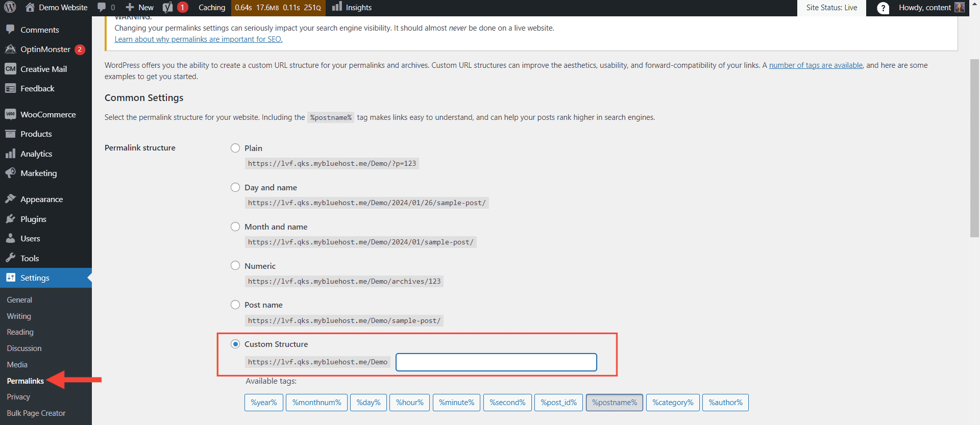980x425 pixels.
Task: Open WooCommerce from the sidebar
Action: [47, 114]
